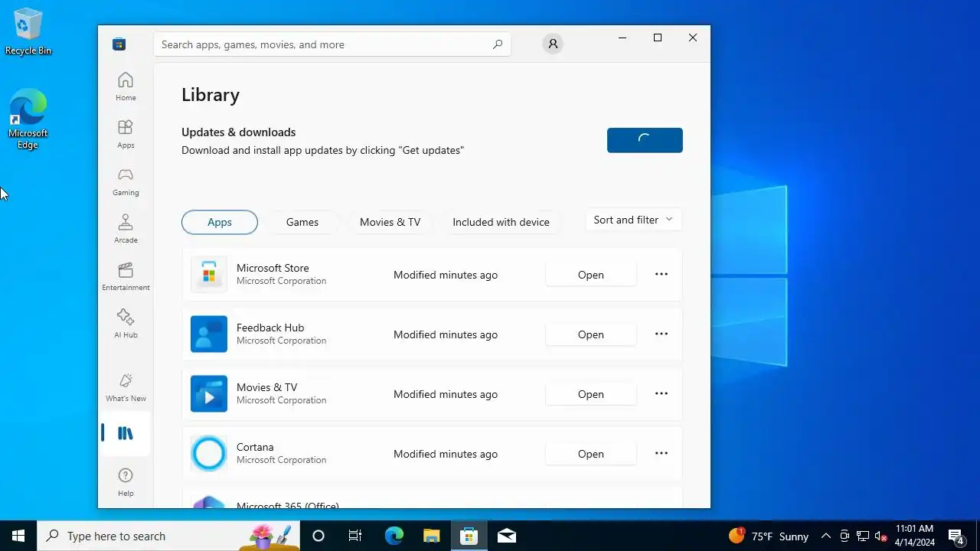Open the Feedback Hub app
980x551 pixels.
tap(591, 334)
